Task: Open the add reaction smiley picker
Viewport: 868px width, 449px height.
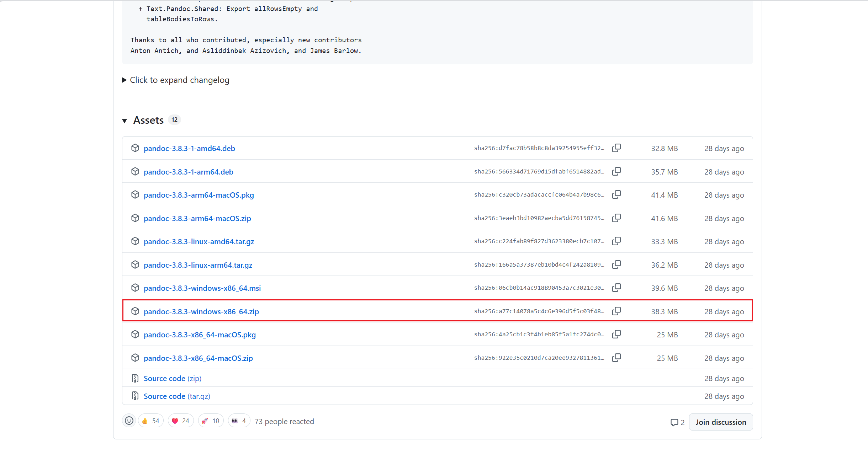Action: point(129,421)
